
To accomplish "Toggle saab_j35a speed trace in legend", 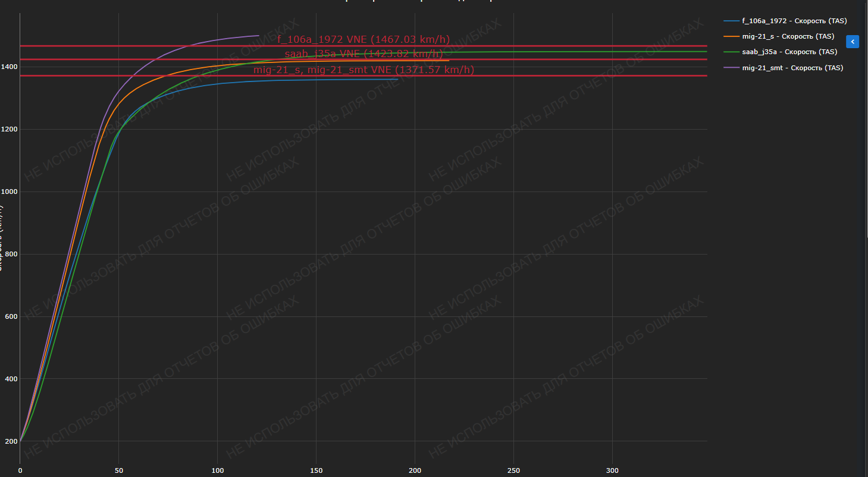I will (781, 52).
